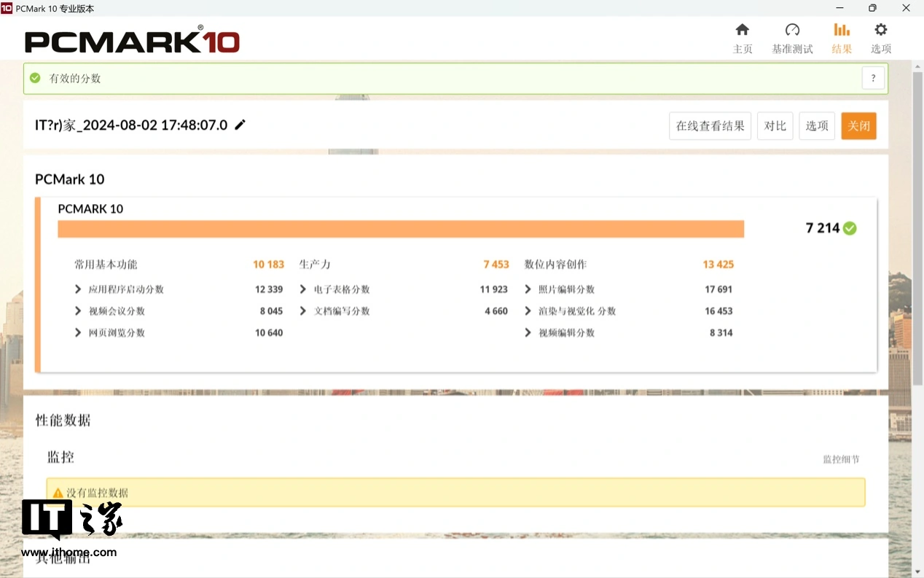Click the Home (主页) icon

coord(742,30)
